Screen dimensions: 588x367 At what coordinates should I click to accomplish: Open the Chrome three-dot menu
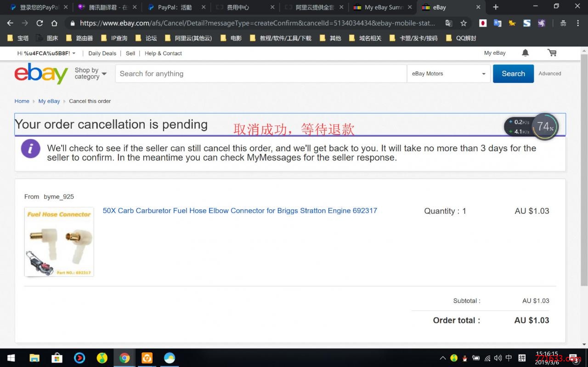click(x=578, y=23)
